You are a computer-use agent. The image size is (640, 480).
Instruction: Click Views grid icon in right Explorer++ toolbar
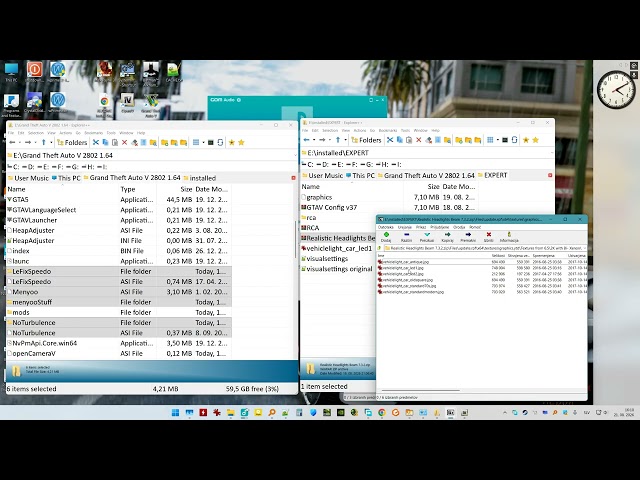tap(490, 140)
